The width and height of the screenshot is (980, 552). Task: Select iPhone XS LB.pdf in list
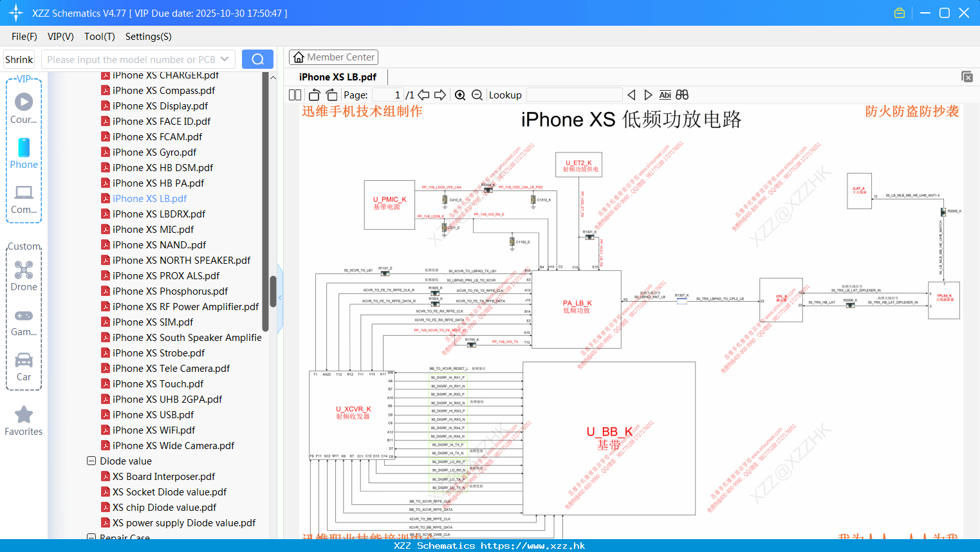(x=149, y=198)
